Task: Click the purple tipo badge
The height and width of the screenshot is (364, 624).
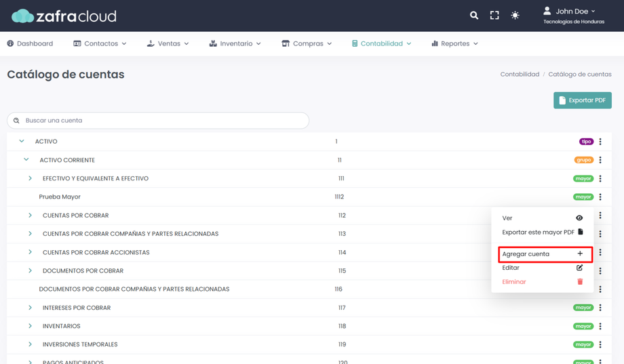Action: 586,142
